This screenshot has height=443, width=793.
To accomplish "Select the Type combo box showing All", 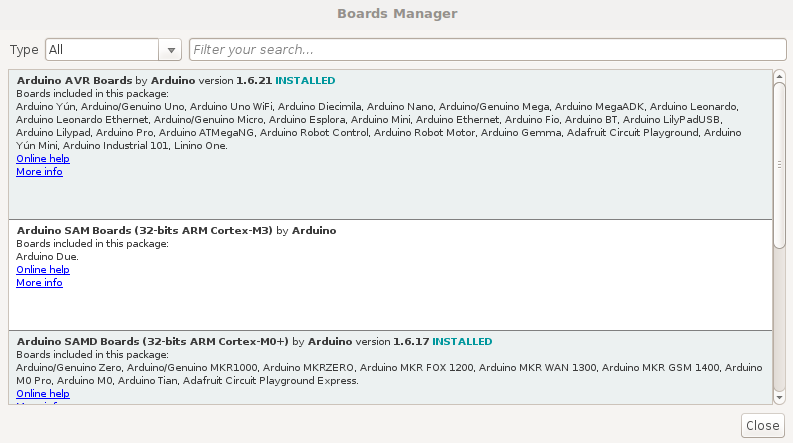I will point(113,50).
